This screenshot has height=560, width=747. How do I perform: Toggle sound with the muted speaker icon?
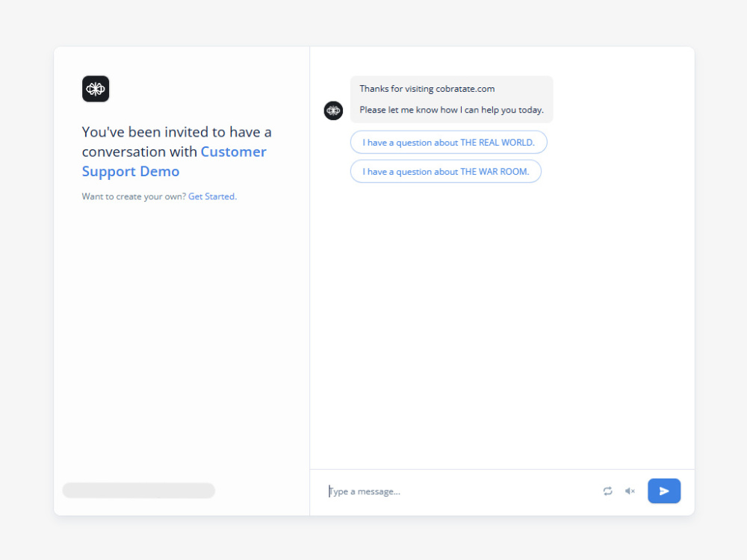(x=630, y=491)
